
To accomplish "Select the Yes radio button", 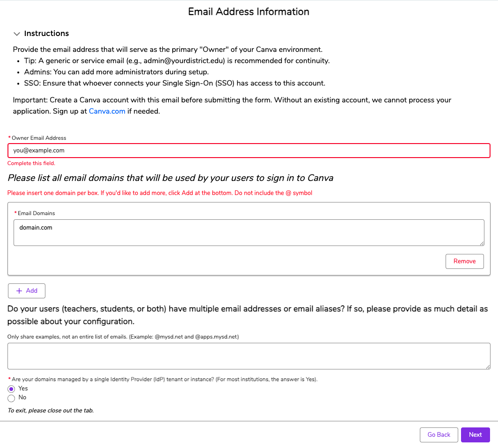I will point(12,389).
